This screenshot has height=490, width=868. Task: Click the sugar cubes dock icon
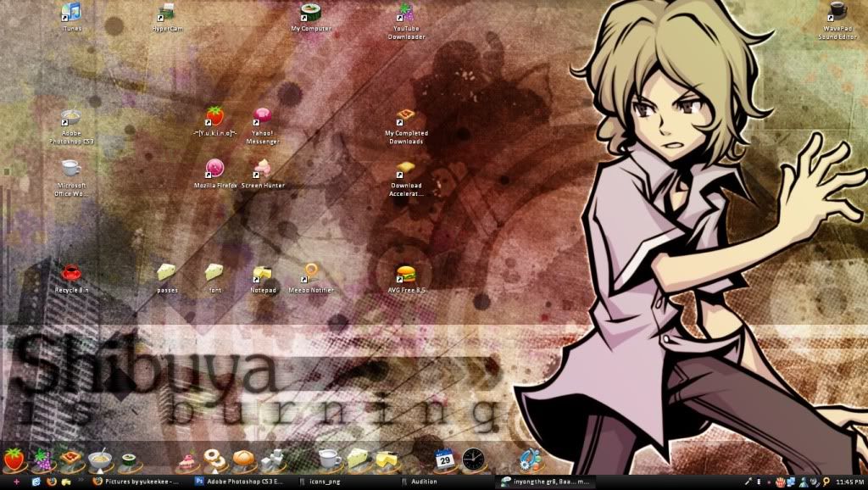coord(272,459)
